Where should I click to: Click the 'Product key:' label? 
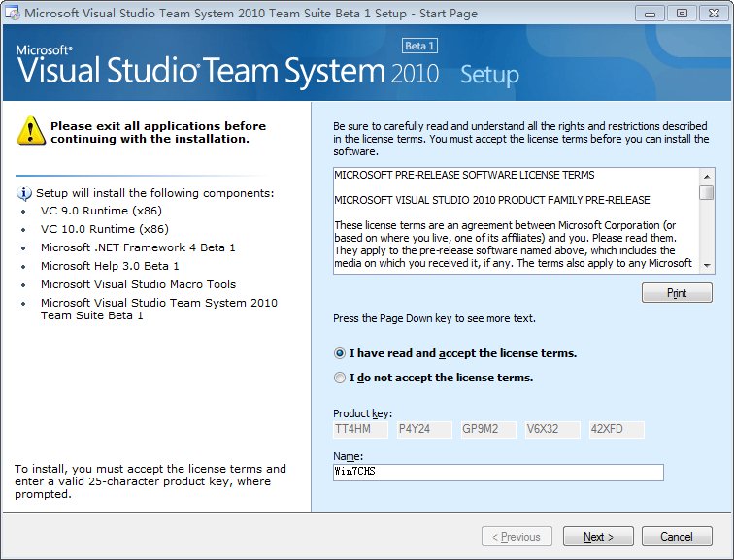coord(362,413)
